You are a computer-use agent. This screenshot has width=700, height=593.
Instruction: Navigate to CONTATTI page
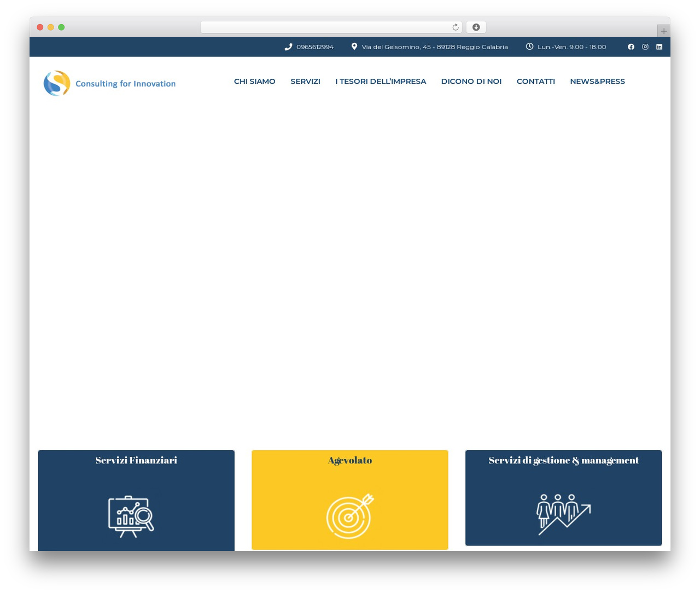pos(536,82)
